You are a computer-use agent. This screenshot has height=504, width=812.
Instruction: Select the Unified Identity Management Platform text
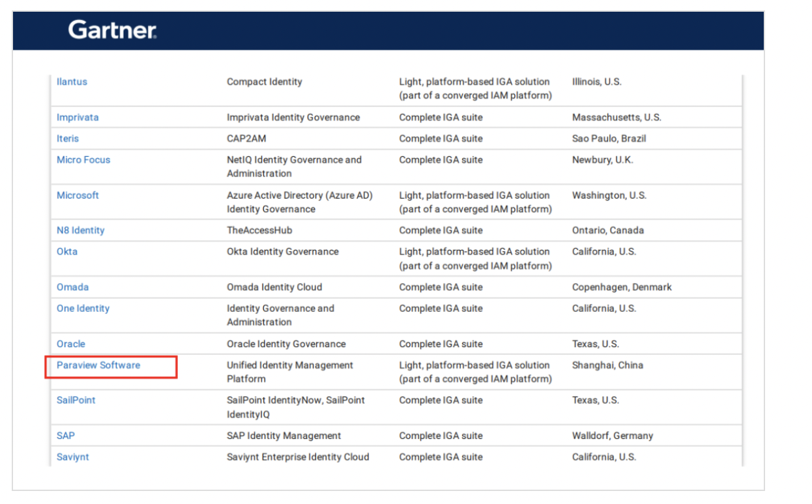coord(290,372)
